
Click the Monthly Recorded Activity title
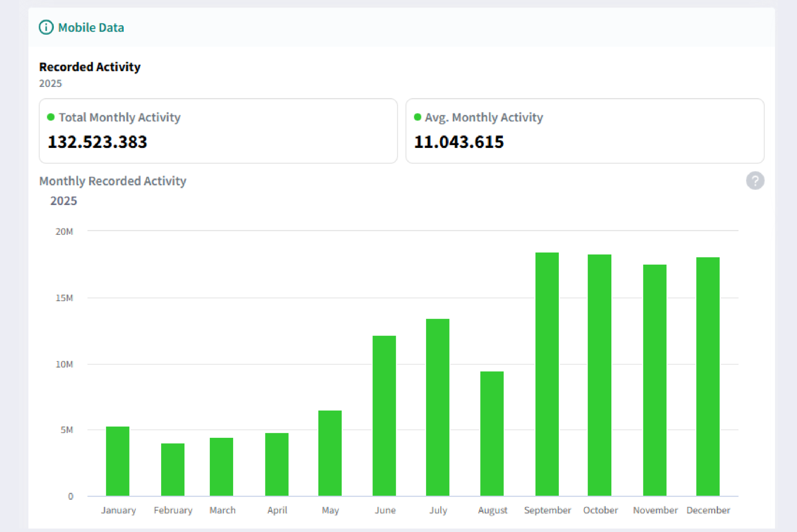pos(113,181)
